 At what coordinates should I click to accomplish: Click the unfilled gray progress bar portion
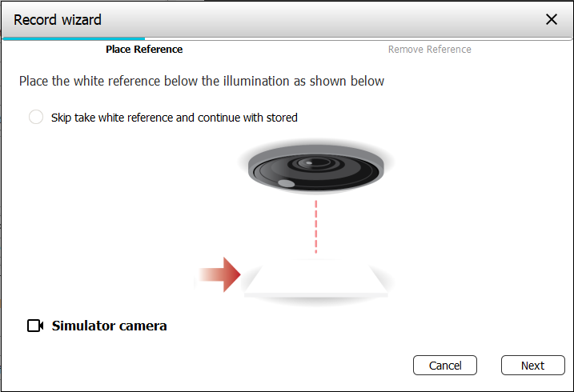pyautogui.click(x=359, y=38)
